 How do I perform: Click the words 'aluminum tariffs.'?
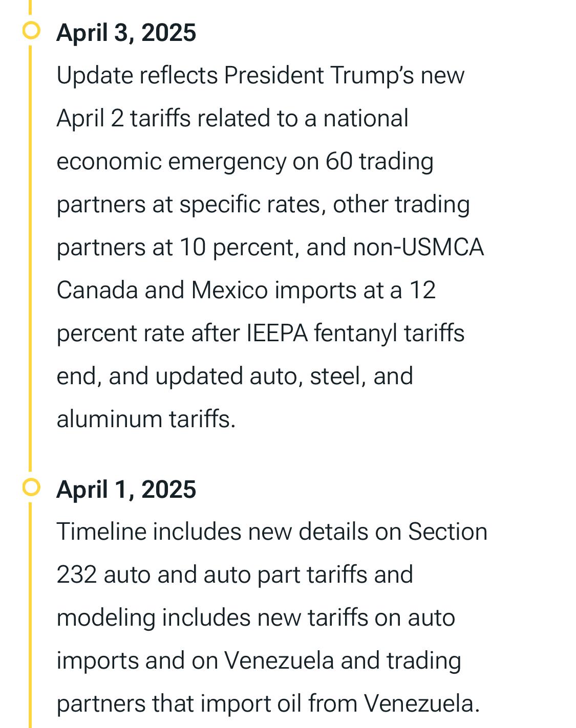coord(146,420)
